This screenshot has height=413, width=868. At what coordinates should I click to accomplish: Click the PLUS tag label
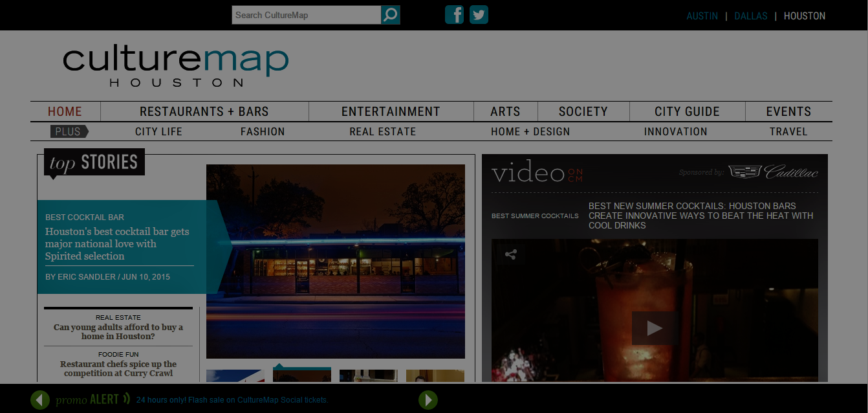[x=69, y=131]
